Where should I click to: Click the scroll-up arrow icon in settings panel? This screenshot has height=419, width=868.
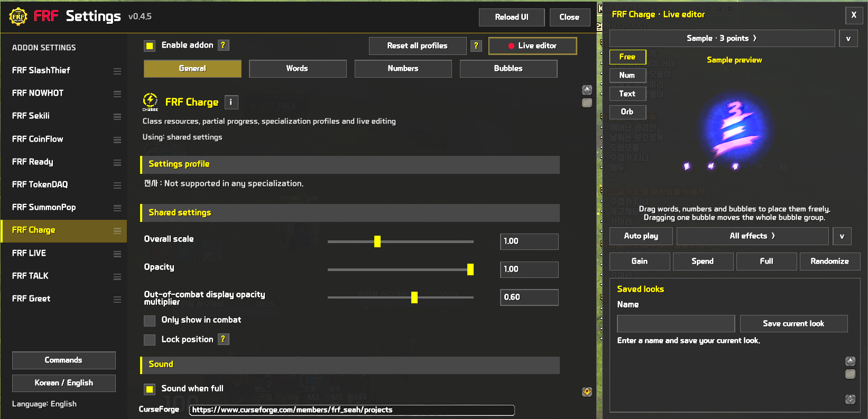point(587,90)
